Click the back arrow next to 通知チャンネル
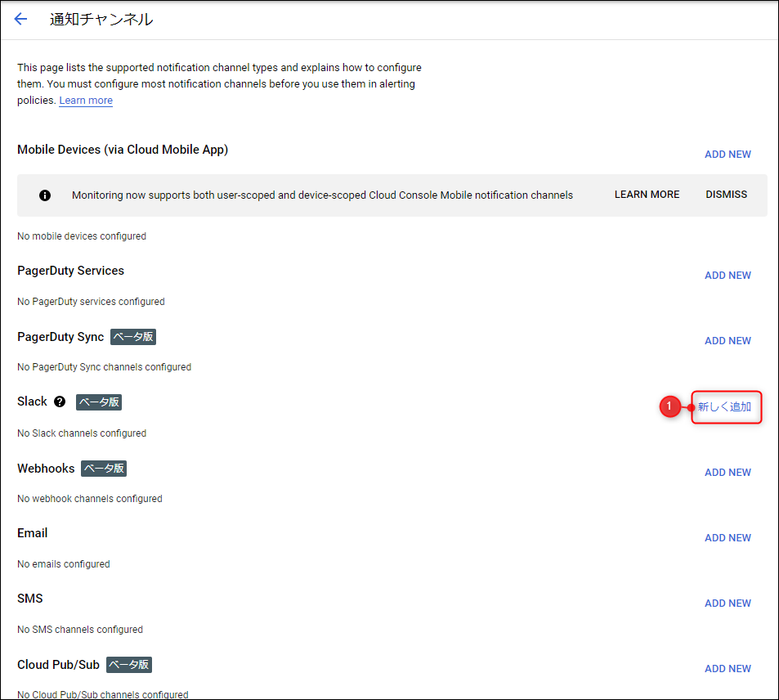779x700 pixels. coord(20,20)
